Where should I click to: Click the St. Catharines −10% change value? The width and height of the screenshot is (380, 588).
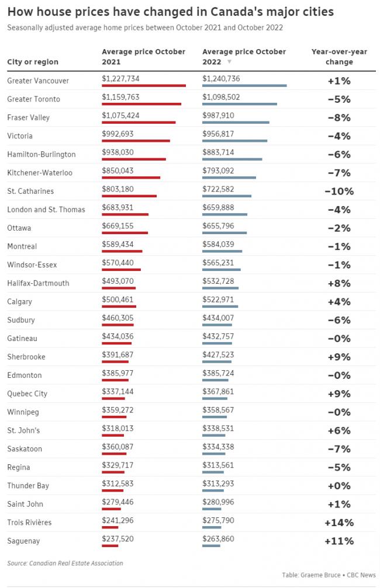(339, 192)
